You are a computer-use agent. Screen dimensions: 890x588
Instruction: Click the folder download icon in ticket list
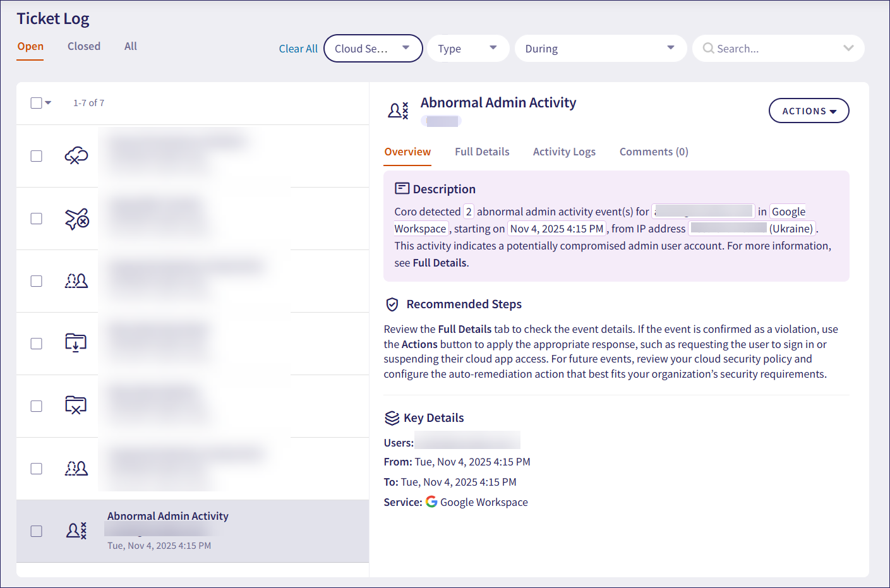[x=76, y=344]
